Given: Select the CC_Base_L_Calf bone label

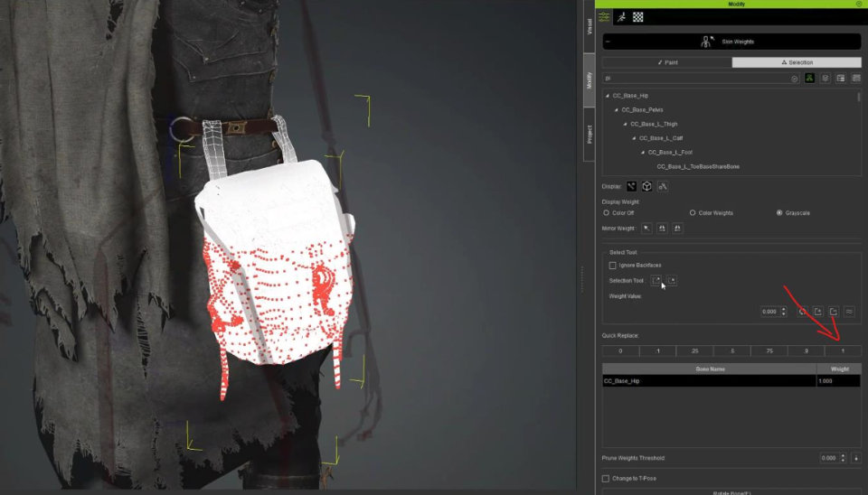Looking at the screenshot, I should (661, 138).
